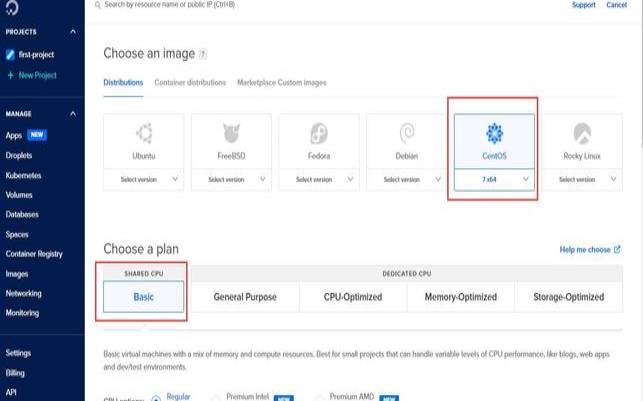Collapse the Projects section chevron
643x401 pixels.
click(73, 32)
